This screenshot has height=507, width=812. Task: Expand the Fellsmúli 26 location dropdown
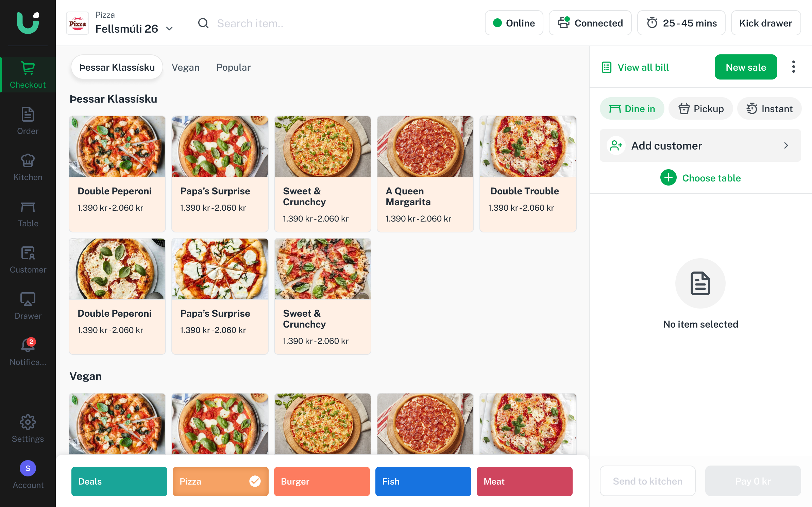point(169,29)
